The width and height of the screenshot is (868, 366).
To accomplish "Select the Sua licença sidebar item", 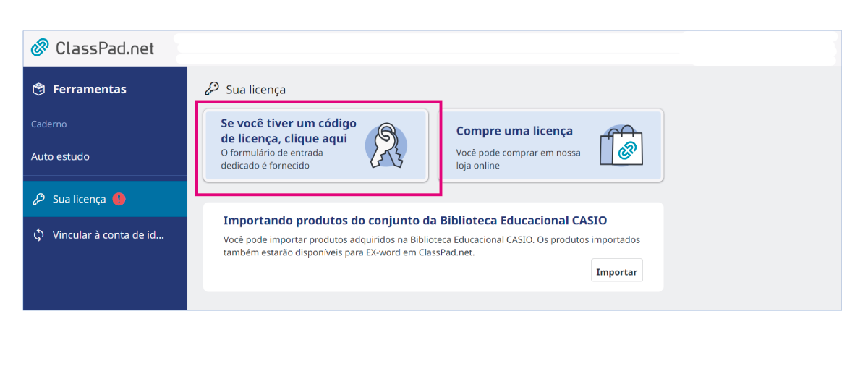I will click(105, 199).
